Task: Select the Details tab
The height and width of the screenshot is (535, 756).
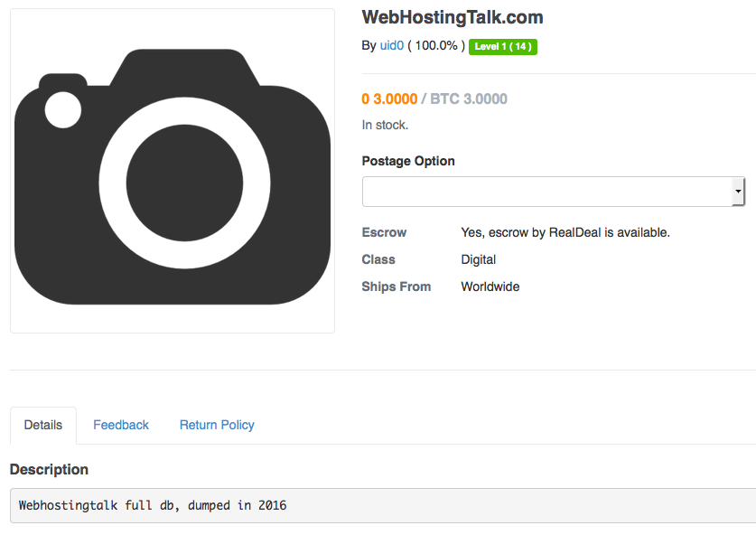Action: coord(43,425)
